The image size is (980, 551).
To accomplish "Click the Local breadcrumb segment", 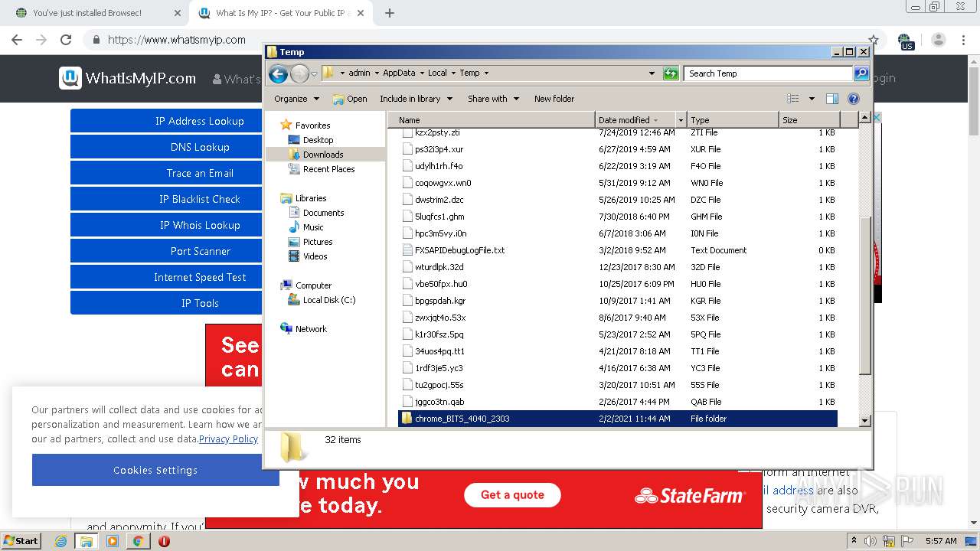I will (437, 73).
